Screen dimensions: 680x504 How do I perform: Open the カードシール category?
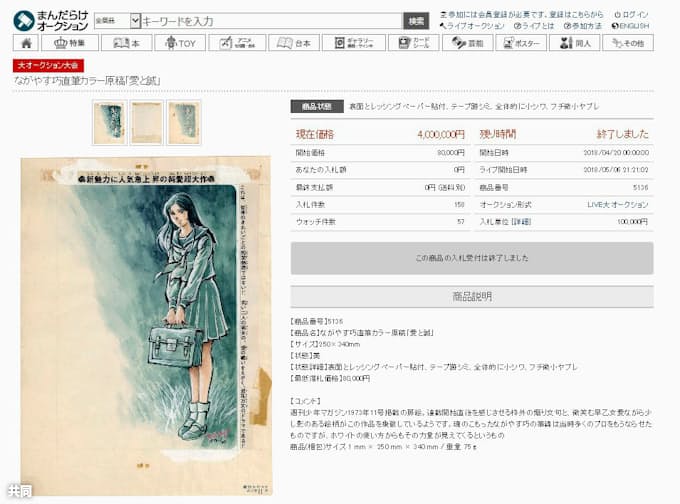pos(413,43)
